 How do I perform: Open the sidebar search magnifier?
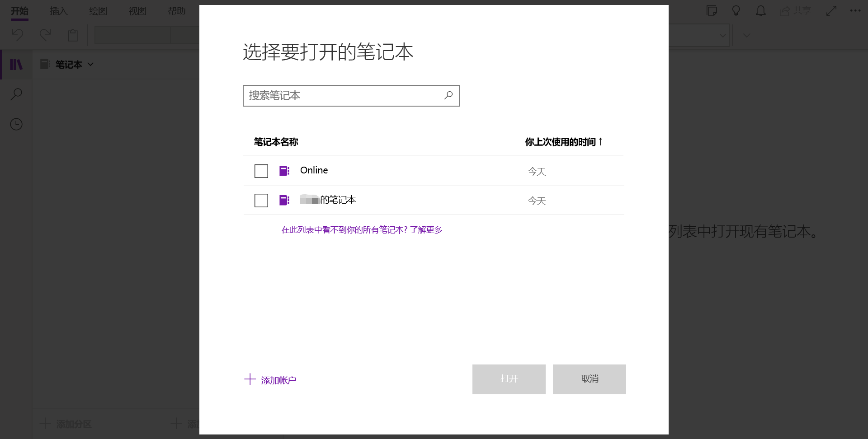click(16, 94)
